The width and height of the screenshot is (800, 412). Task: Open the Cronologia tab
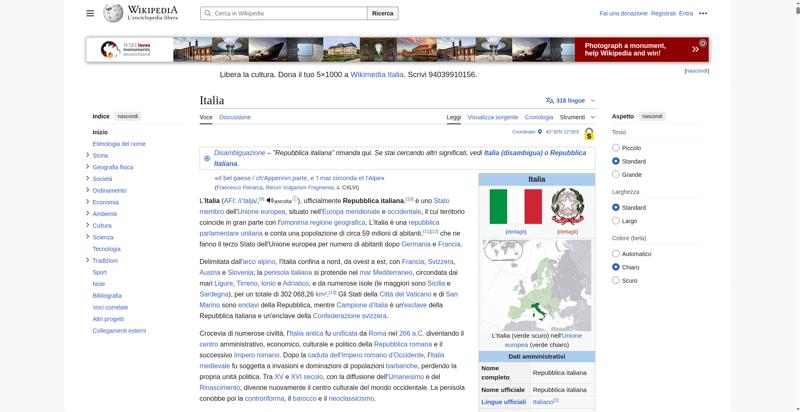[539, 117]
